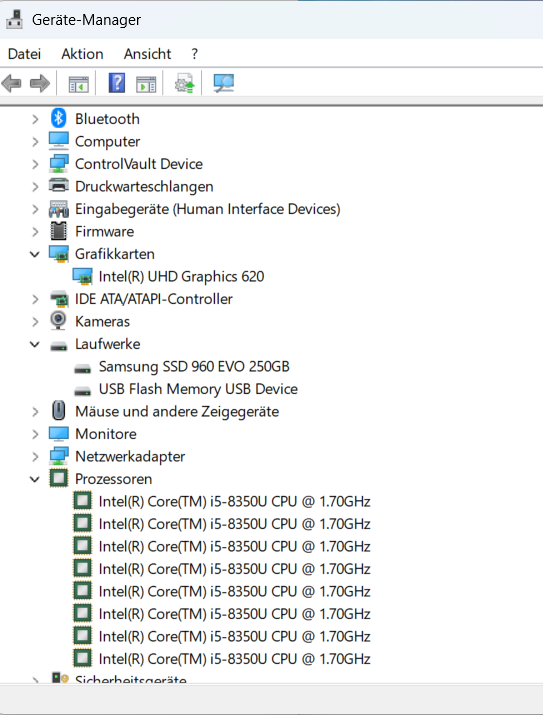Select the Monitore label

click(x=106, y=434)
